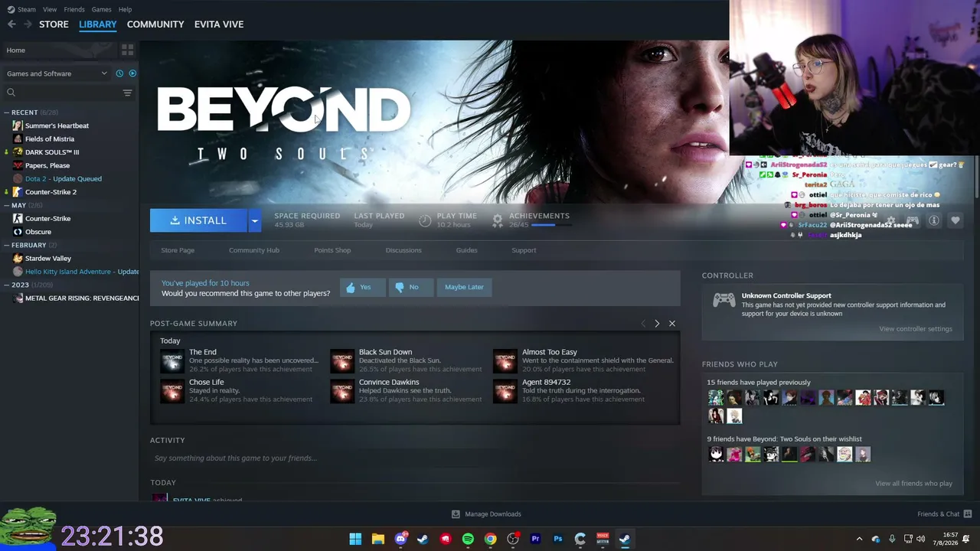Open advanced filter options icon
The image size is (980, 551).
(127, 93)
